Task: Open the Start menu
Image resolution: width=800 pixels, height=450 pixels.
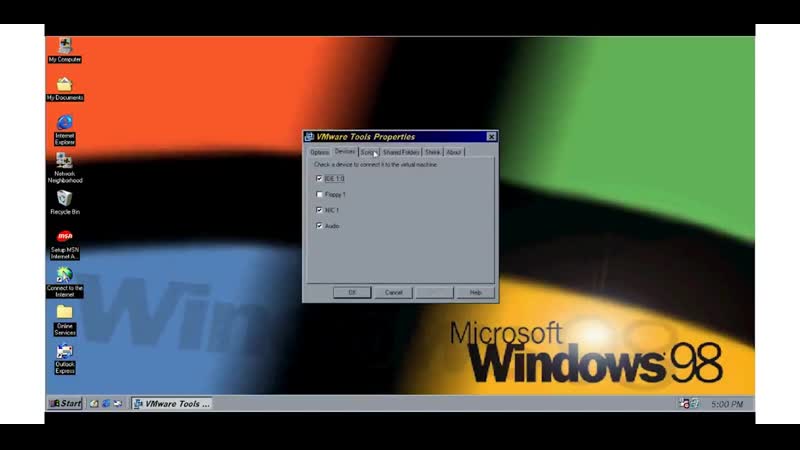Action: pyautogui.click(x=65, y=404)
